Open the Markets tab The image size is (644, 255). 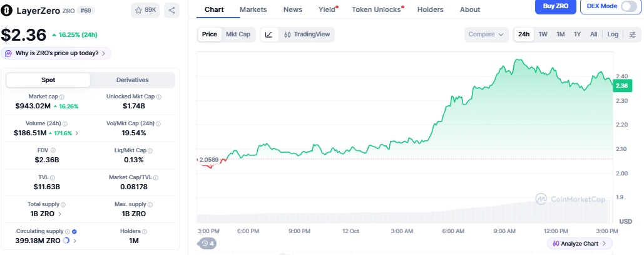point(253,9)
